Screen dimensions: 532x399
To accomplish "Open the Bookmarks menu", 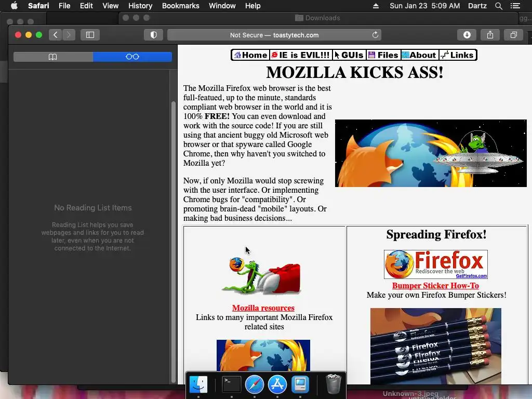I will tap(180, 6).
